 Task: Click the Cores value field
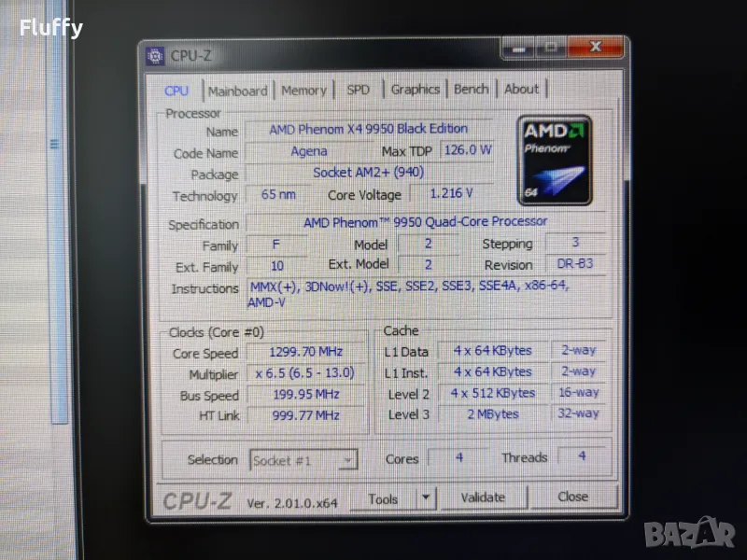pyautogui.click(x=458, y=457)
